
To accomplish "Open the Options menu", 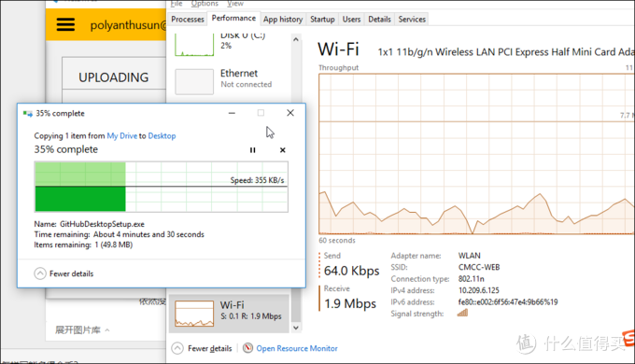I will click(x=205, y=4).
